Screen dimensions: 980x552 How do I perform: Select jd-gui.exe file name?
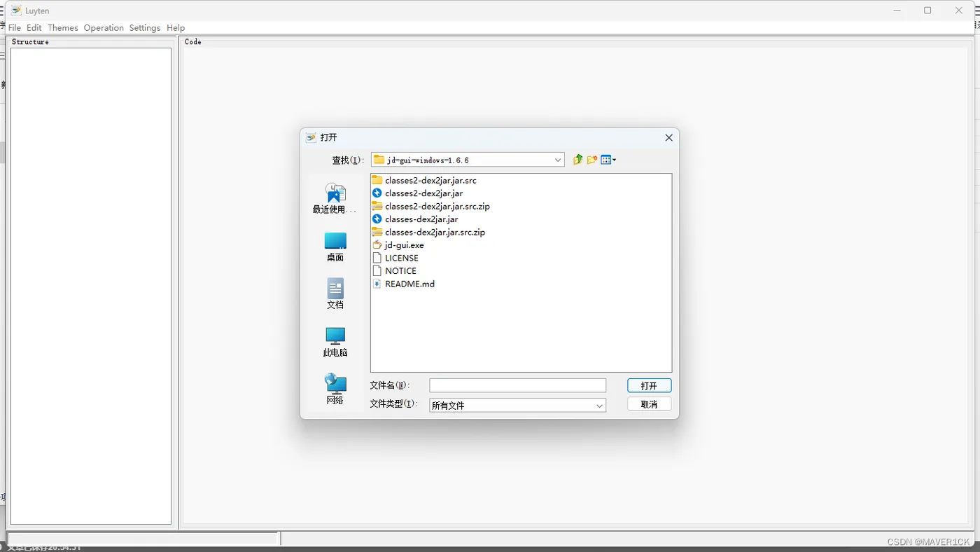click(x=405, y=244)
